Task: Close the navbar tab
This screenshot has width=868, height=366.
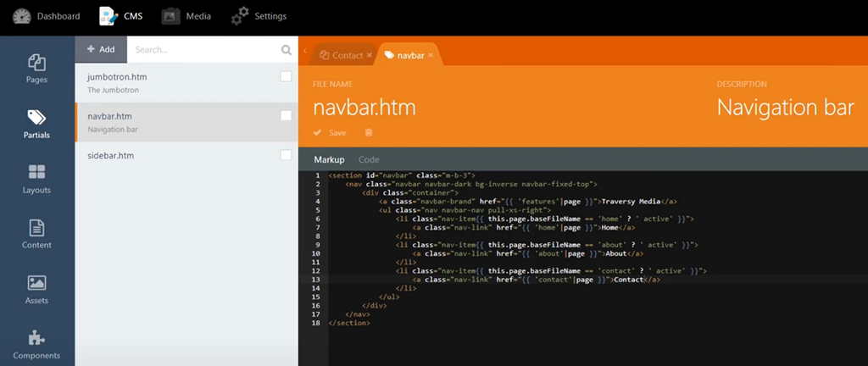Action: pos(431,55)
